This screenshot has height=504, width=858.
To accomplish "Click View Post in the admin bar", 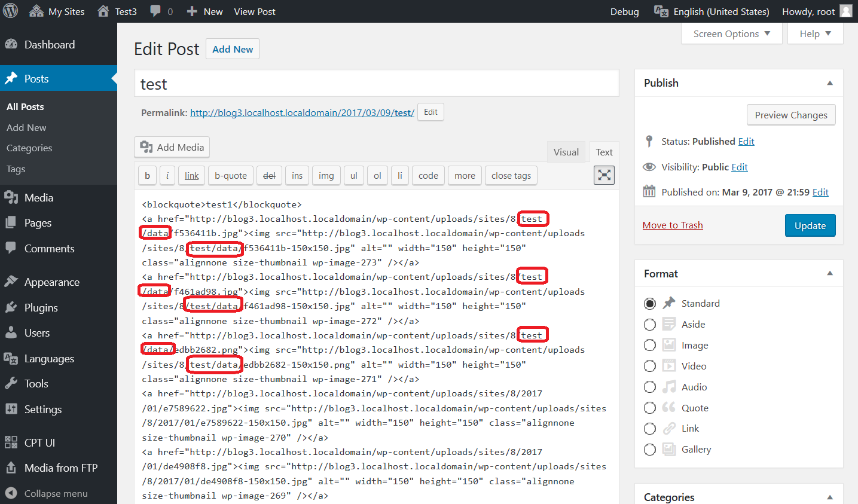I will coord(255,11).
